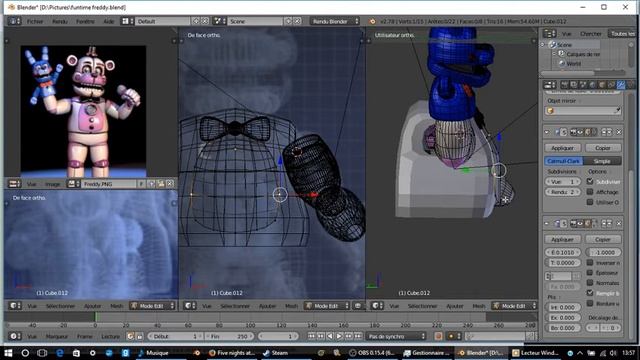Switch to the Scene properties tab icon
Screen dimensions: 640x360
(583, 85)
